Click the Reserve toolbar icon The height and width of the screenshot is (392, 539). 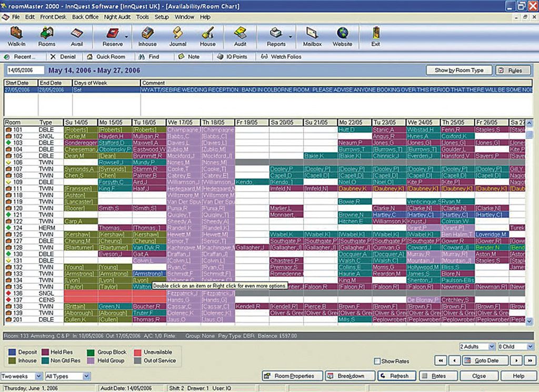pyautogui.click(x=113, y=36)
